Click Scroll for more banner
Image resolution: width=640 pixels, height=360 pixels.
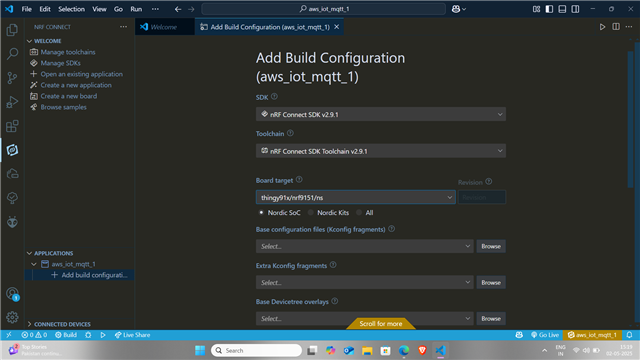381,324
